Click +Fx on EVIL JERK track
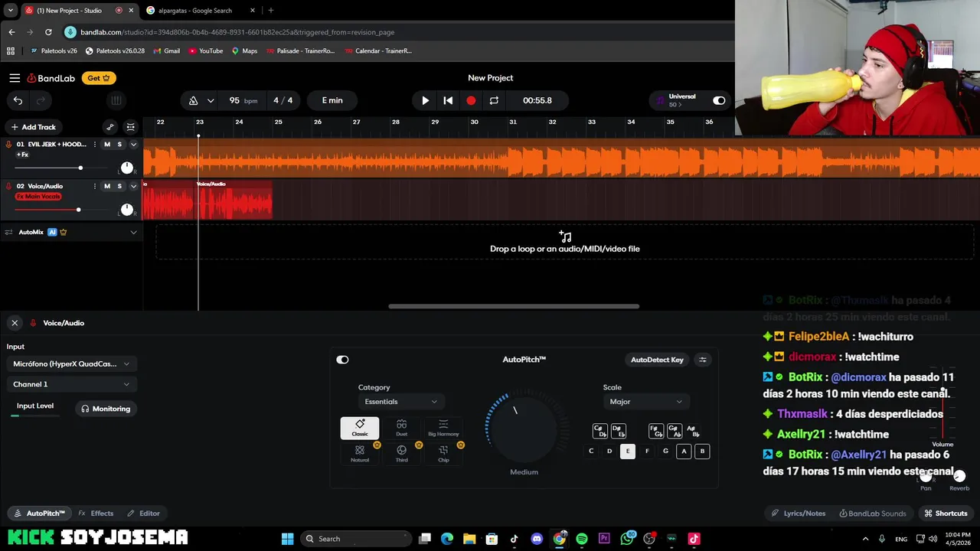 point(22,155)
